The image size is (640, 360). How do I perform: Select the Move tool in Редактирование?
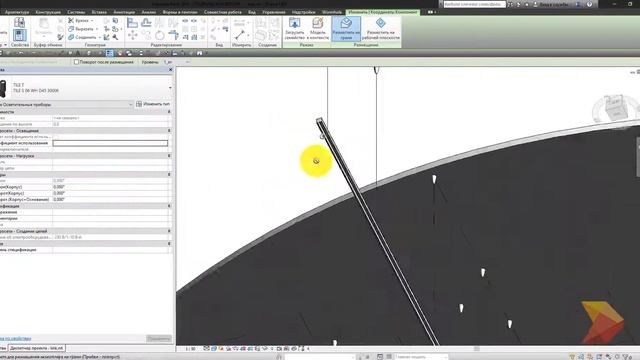pyautogui.click(x=132, y=36)
